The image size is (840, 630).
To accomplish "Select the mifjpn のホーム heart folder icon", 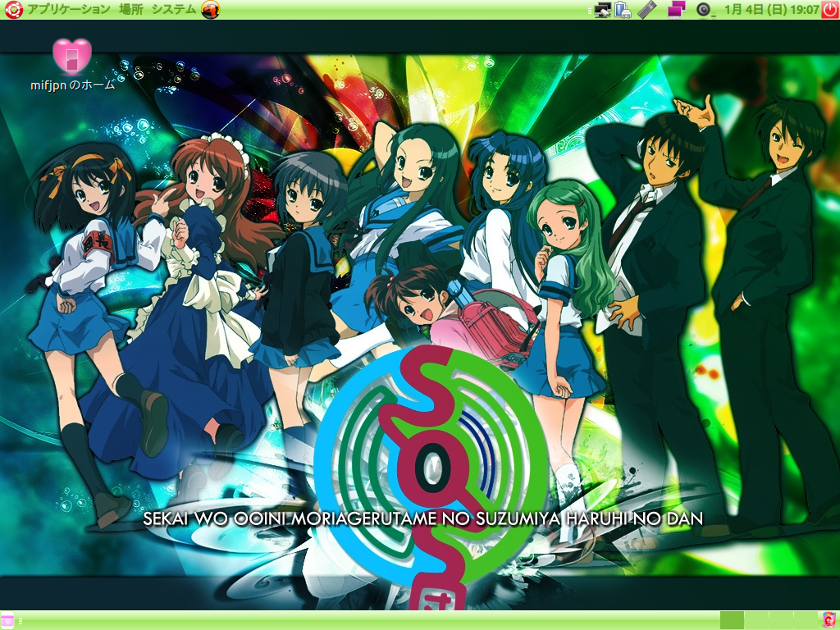I will [x=72, y=56].
